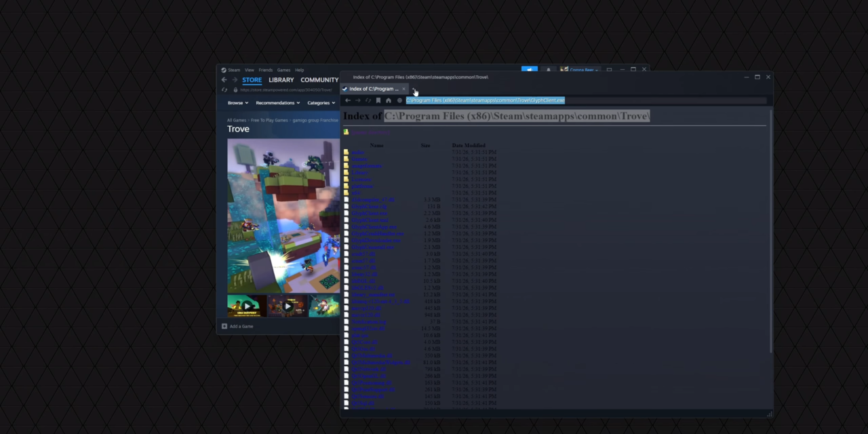Image resolution: width=868 pixels, height=434 pixels.
Task: Click the parent directory folder icon
Action: point(346,132)
